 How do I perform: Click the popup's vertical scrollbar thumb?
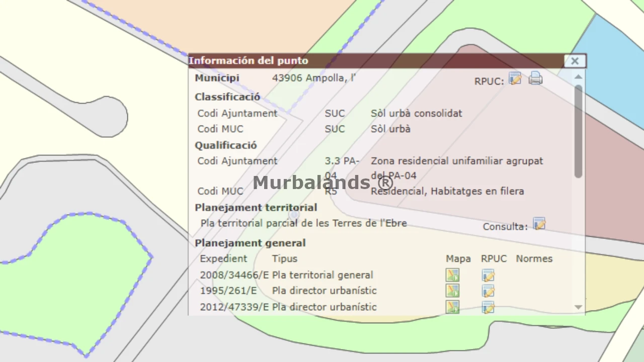[578, 131]
